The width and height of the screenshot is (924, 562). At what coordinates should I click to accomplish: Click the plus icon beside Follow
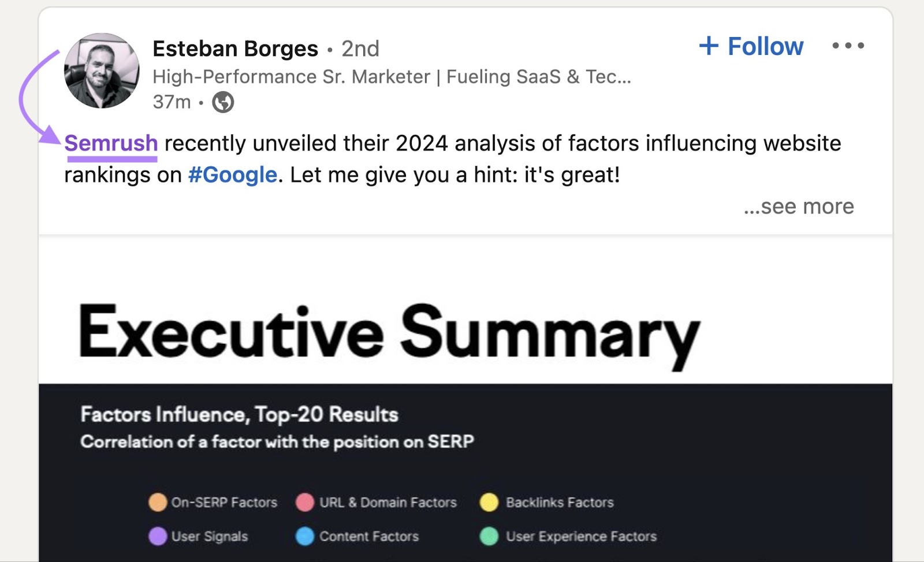coord(710,46)
